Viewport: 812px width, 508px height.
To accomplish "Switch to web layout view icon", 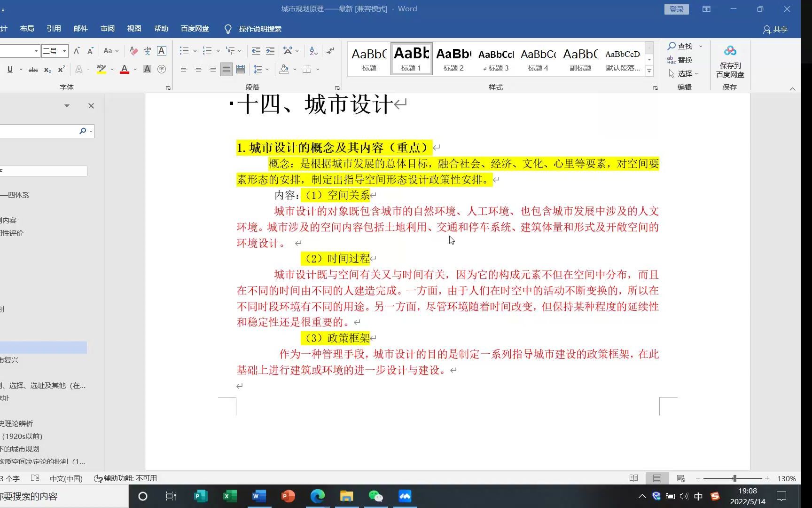I will click(681, 478).
